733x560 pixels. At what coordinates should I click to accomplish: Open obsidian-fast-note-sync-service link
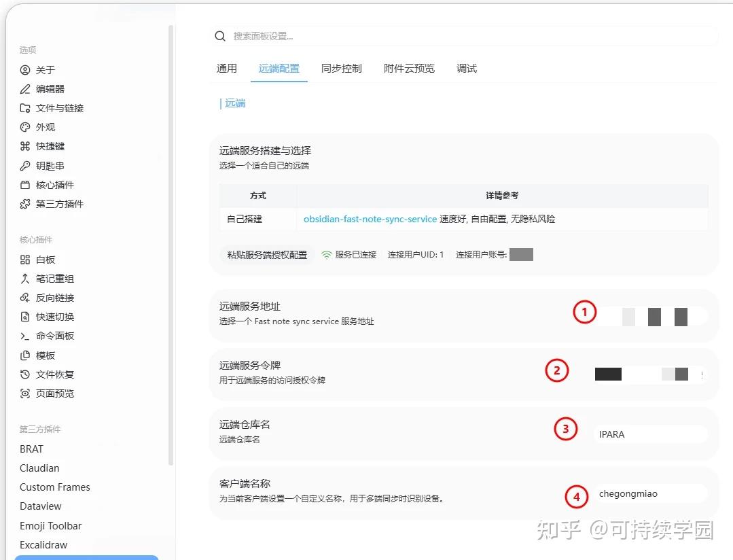370,219
